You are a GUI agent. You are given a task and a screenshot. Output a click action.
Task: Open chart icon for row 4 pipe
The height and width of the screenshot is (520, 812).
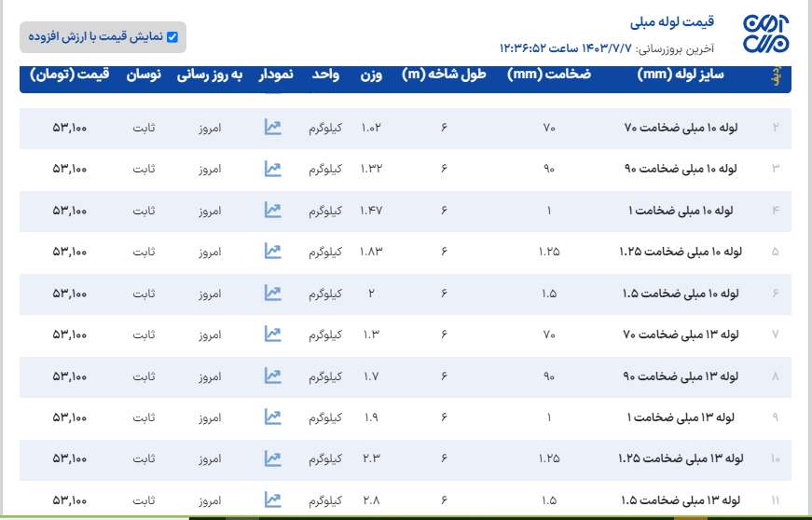(x=272, y=211)
